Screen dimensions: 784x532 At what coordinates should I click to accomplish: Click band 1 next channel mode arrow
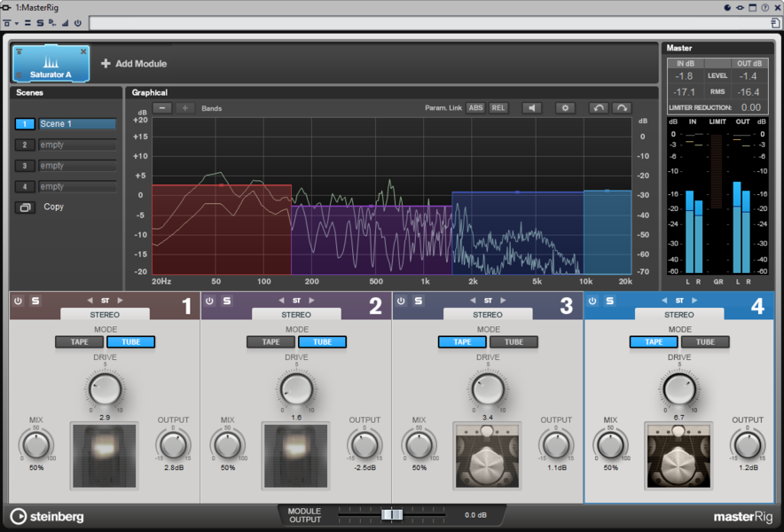pos(120,301)
